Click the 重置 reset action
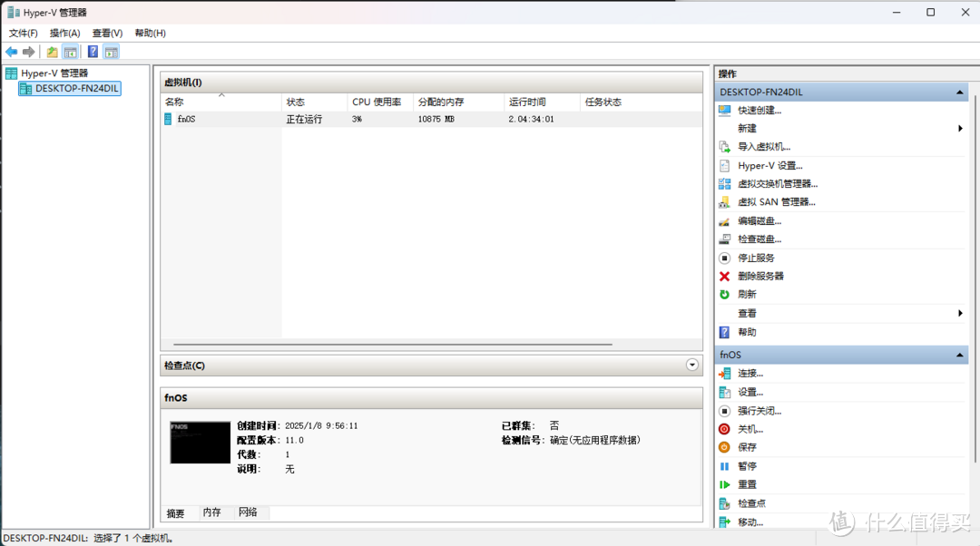The image size is (980, 546). 747,484
